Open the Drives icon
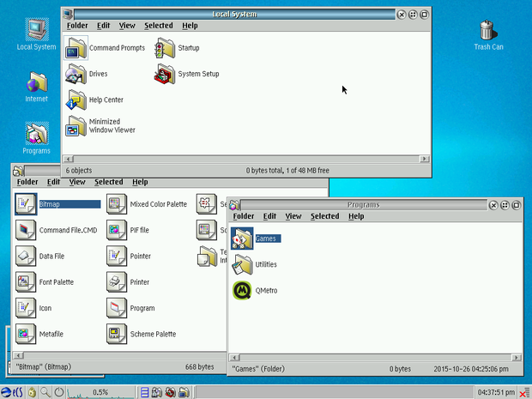This screenshot has height=399, width=532. tap(76, 75)
